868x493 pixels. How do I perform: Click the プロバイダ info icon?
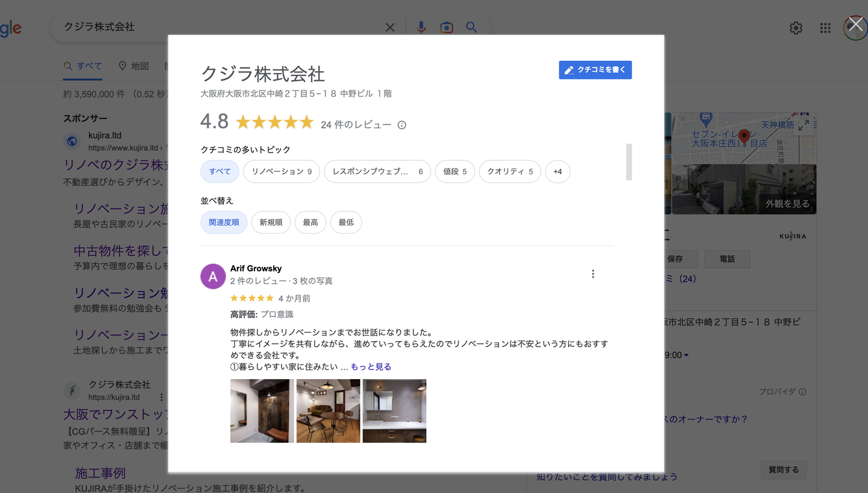click(802, 392)
